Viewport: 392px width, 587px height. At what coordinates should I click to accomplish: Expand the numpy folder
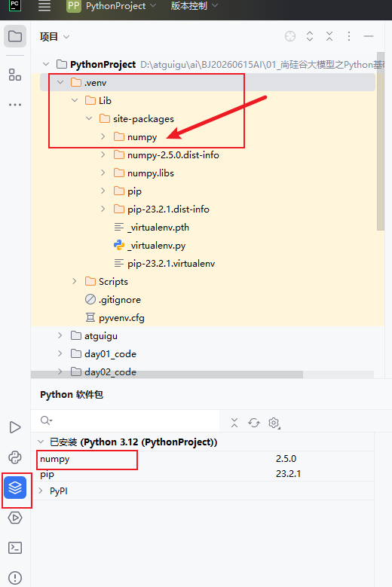click(x=103, y=136)
